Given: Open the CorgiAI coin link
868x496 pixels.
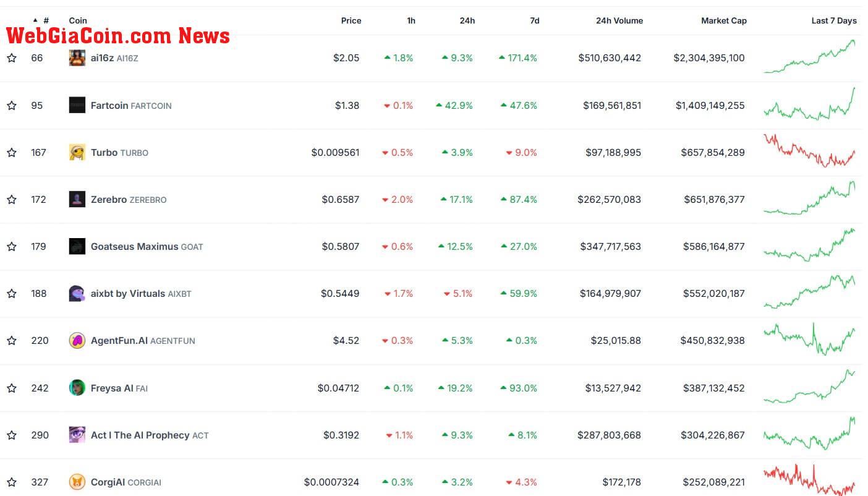Looking at the screenshot, I should coord(126,482).
